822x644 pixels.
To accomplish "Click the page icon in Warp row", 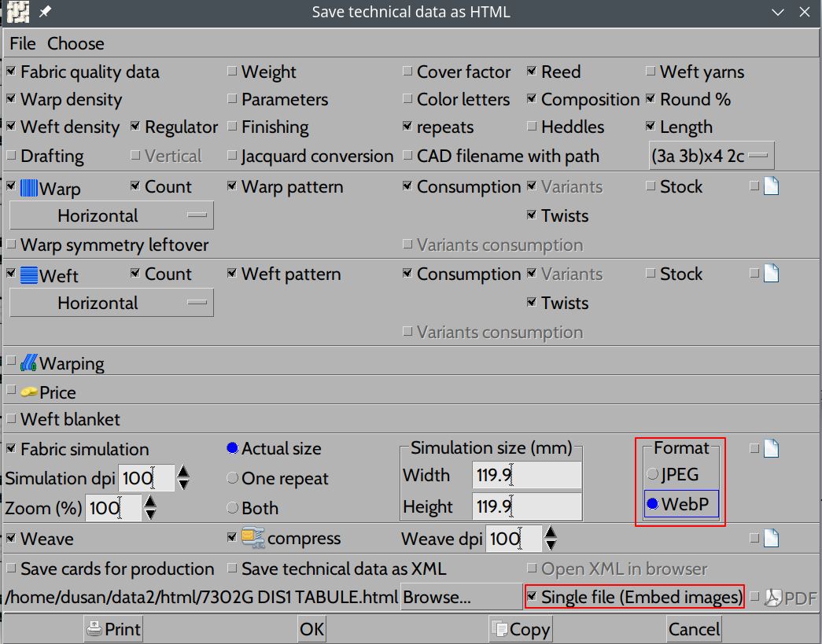I will click(771, 187).
